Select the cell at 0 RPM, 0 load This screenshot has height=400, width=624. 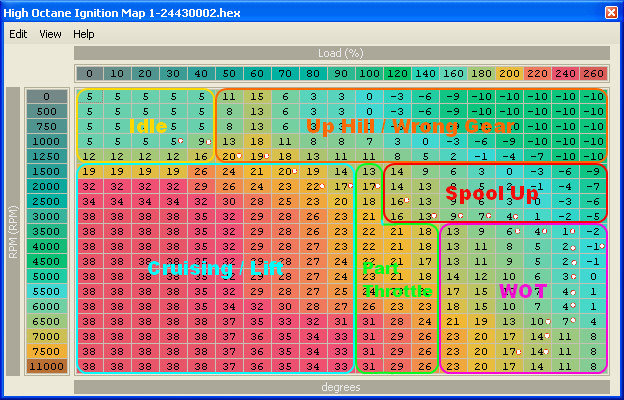click(89, 97)
